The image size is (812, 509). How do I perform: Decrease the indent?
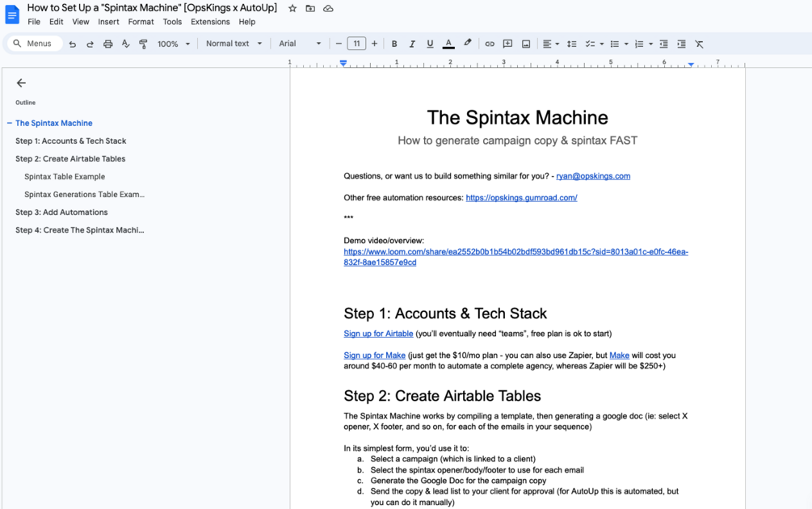(663, 44)
